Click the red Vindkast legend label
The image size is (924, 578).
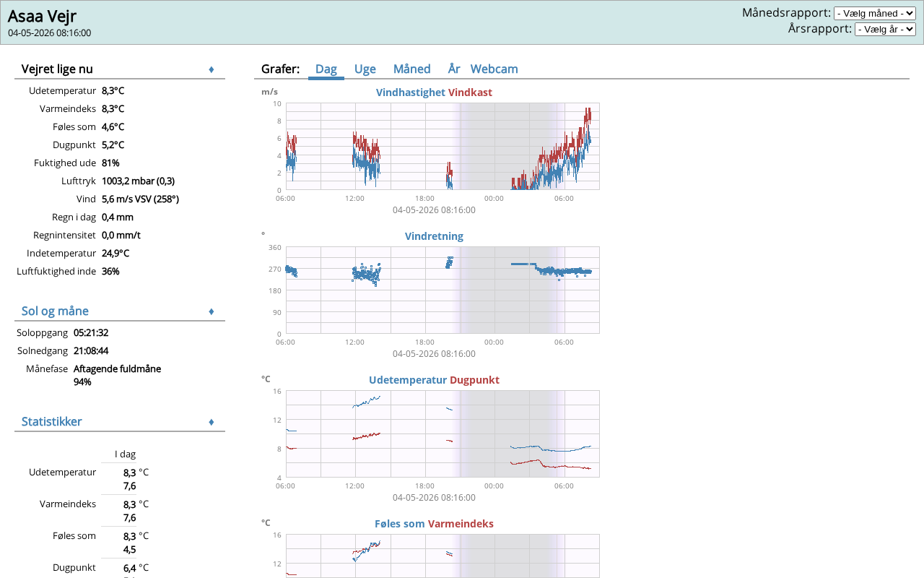(x=470, y=92)
